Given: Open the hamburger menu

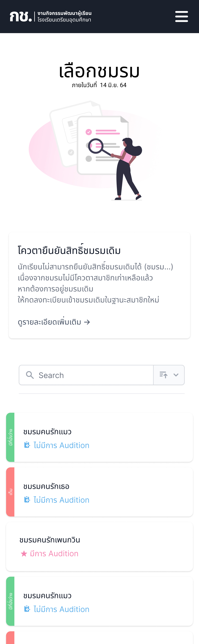Looking at the screenshot, I should pyautogui.click(x=181, y=17).
